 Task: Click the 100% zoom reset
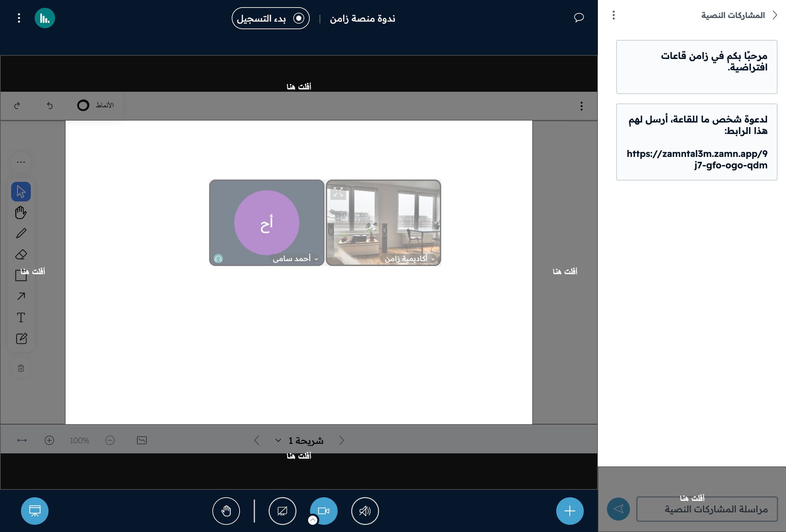[79, 440]
